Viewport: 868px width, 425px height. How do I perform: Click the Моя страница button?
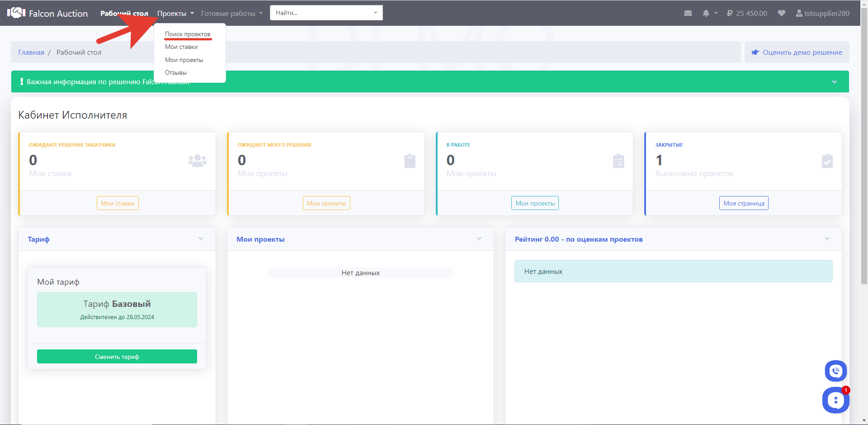tap(744, 203)
